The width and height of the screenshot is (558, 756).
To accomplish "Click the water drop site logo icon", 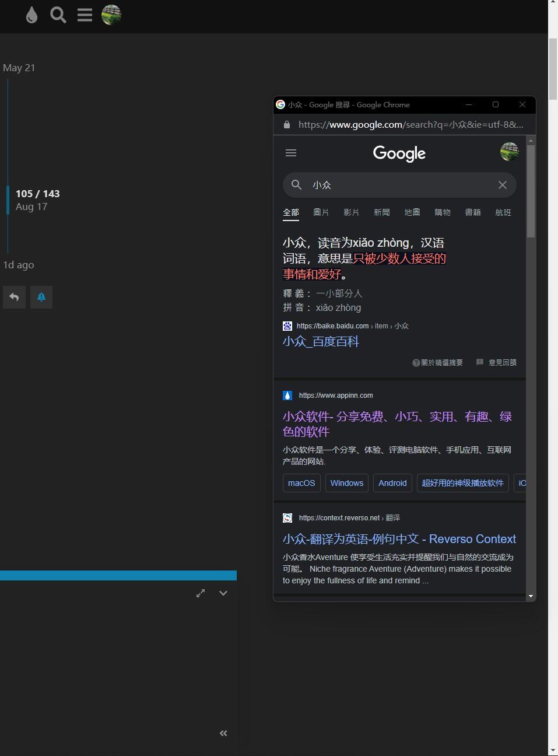I will pos(31,15).
